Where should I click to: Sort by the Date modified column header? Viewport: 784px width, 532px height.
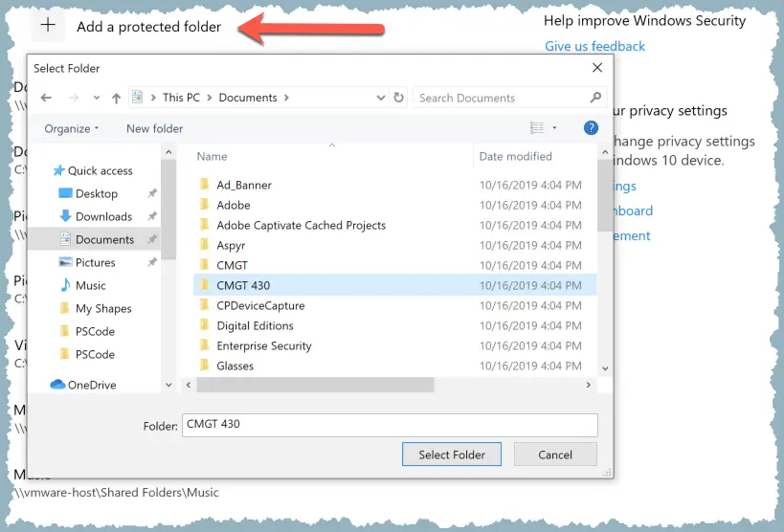pos(516,156)
